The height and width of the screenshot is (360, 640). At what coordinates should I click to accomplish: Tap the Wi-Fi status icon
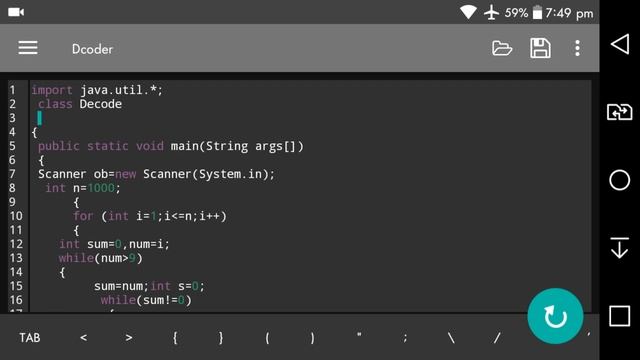(468, 12)
